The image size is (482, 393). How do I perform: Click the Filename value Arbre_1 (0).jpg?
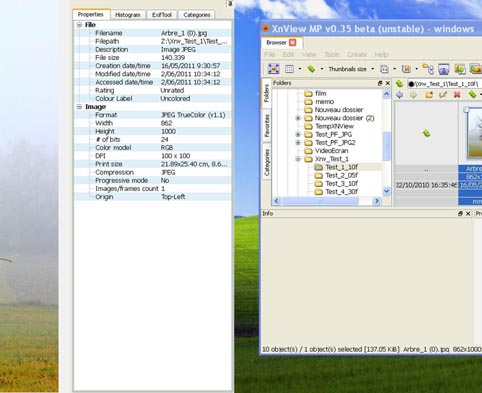184,33
